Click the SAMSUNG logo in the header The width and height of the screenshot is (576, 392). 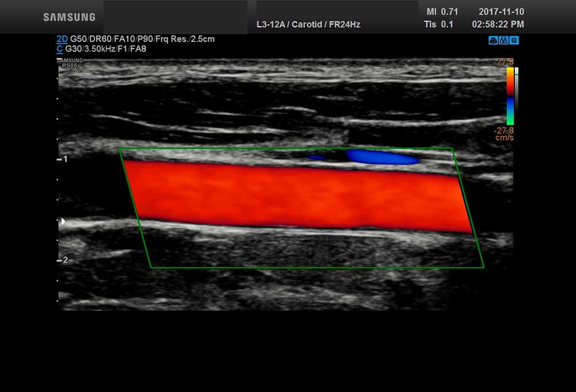click(69, 17)
